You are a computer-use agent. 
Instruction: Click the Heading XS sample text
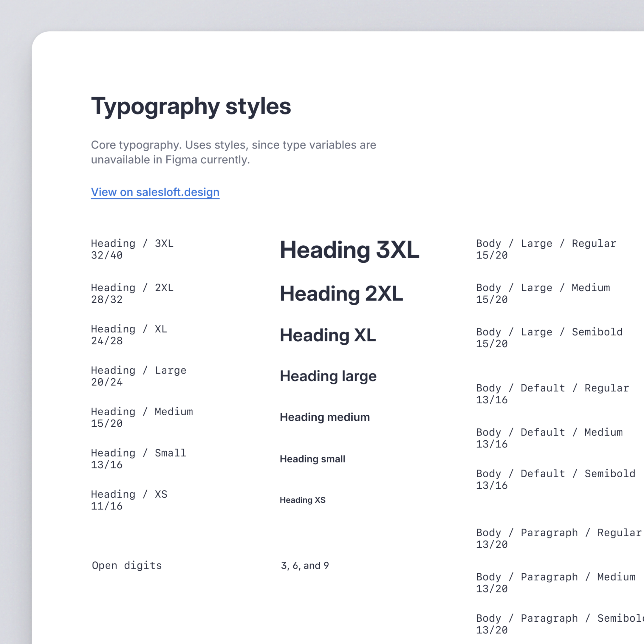pyautogui.click(x=302, y=500)
